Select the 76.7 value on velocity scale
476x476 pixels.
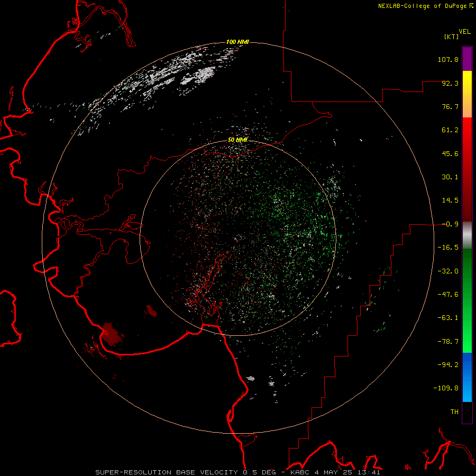(450, 106)
